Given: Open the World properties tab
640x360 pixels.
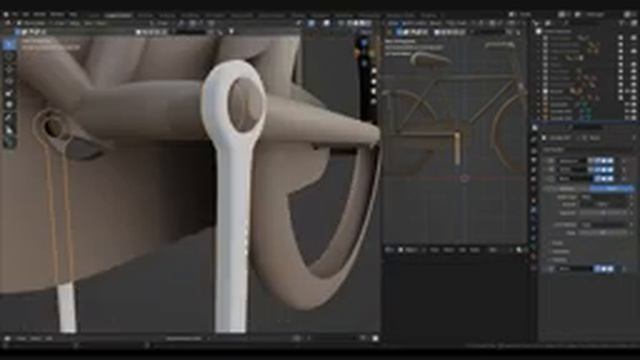Looking at the screenshot, I should (x=534, y=189).
